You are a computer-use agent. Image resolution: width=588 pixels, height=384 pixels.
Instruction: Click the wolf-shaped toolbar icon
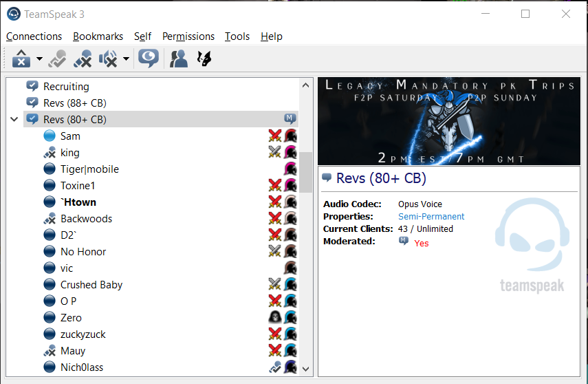point(204,59)
